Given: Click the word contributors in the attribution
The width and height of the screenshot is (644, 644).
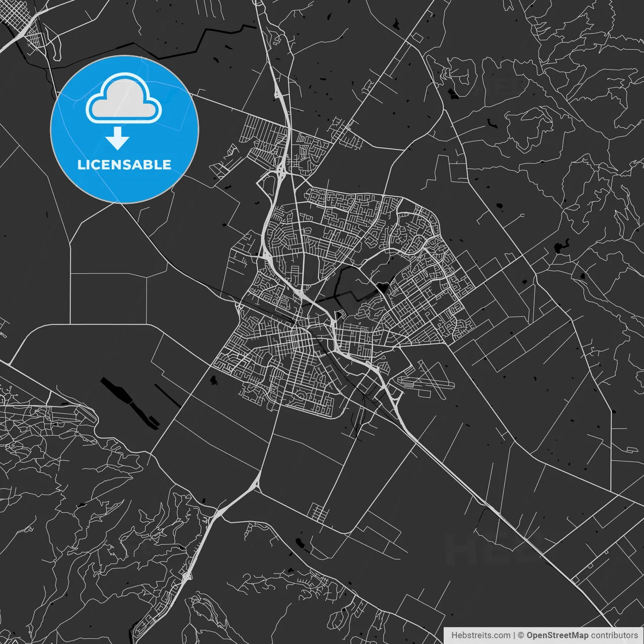Looking at the screenshot, I should (x=614, y=635).
